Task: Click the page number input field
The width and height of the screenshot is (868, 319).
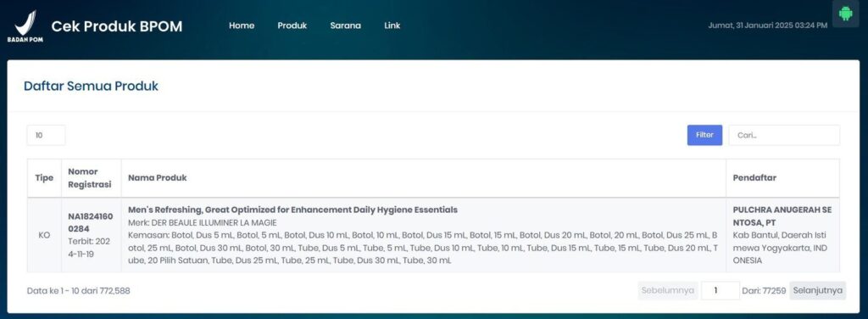Action: (721, 290)
